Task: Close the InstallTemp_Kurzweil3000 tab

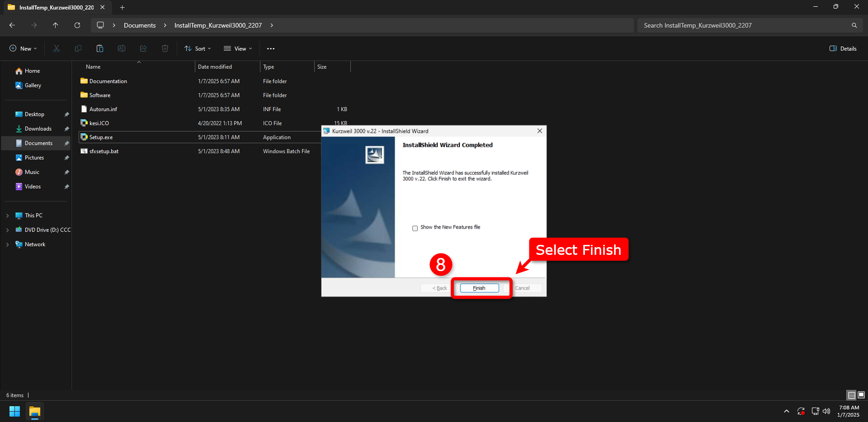Action: [103, 7]
